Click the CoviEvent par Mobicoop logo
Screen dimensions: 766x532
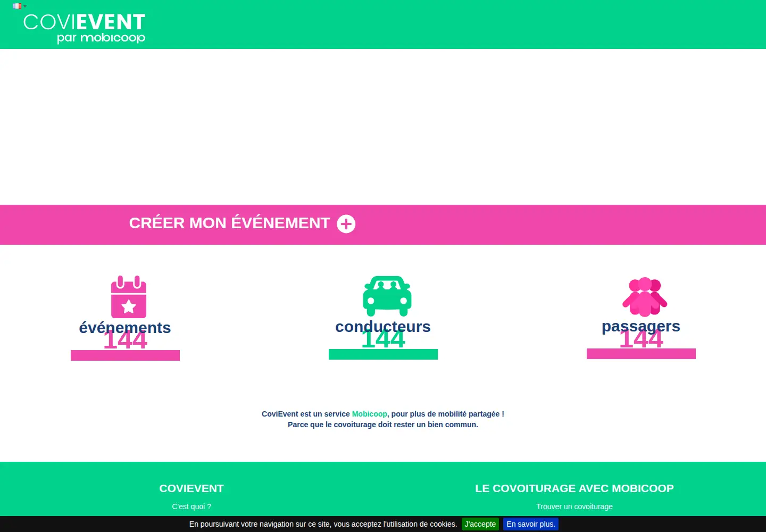pos(85,28)
